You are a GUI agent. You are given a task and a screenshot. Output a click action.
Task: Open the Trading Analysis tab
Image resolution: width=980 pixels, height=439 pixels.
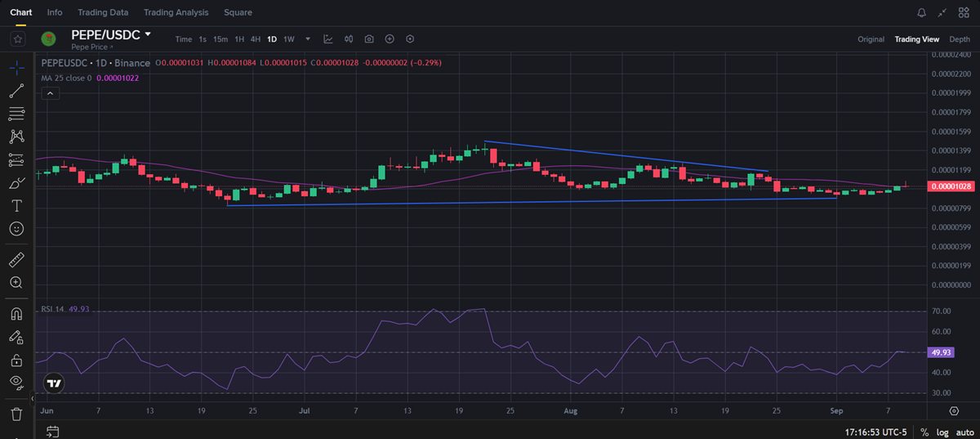click(176, 12)
